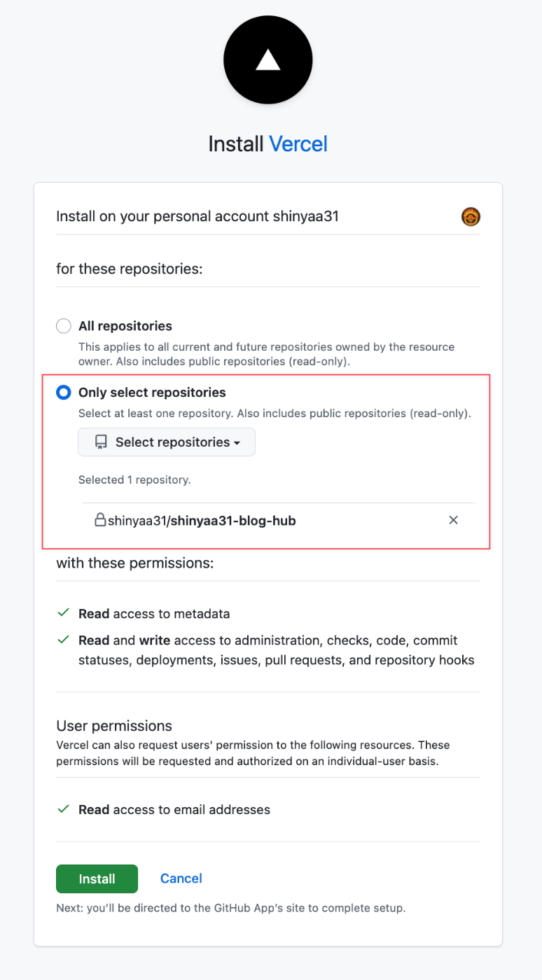The height and width of the screenshot is (980, 542).
Task: Click the repository icon in Select repositories button
Action: [x=102, y=442]
